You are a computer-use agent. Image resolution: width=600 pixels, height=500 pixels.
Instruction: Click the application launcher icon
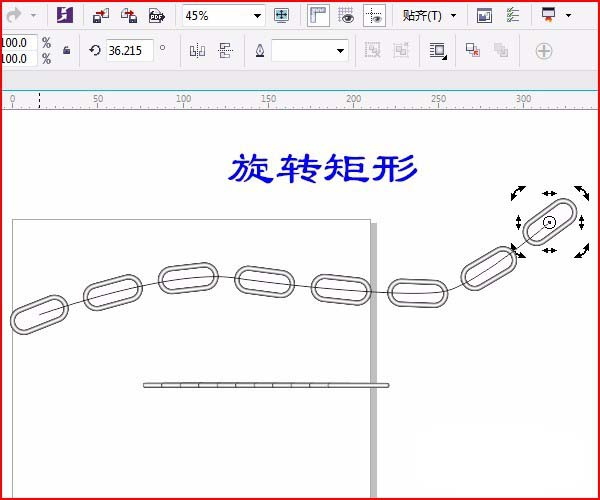548,15
